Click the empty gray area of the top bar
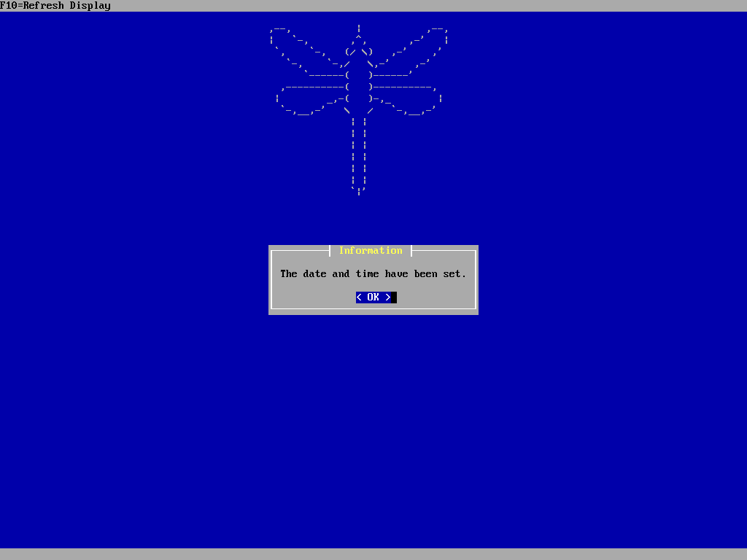 [438, 6]
